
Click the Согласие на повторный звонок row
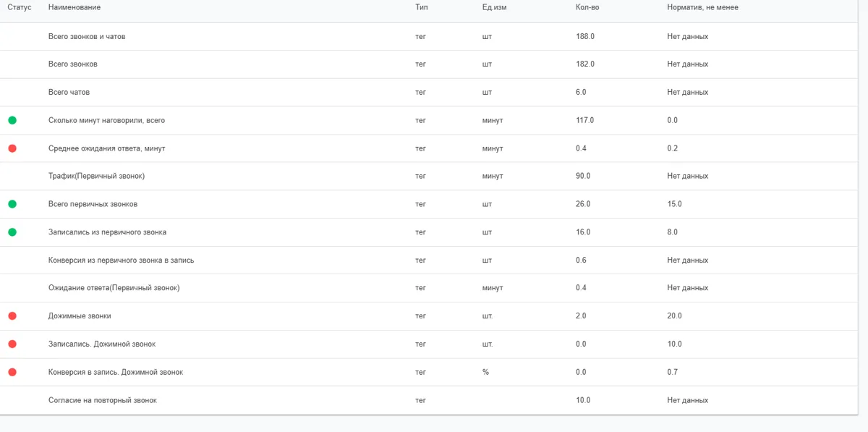click(434, 400)
